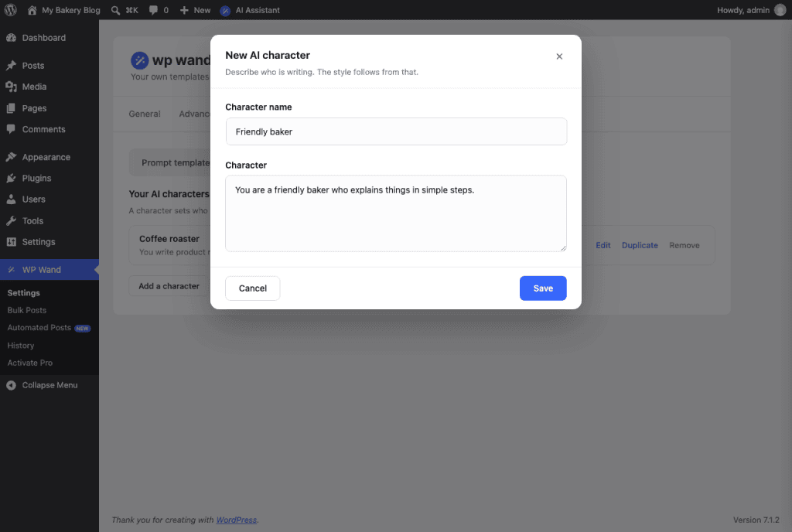Open the WordPress footer link
The width and height of the screenshot is (792, 532).
click(237, 520)
